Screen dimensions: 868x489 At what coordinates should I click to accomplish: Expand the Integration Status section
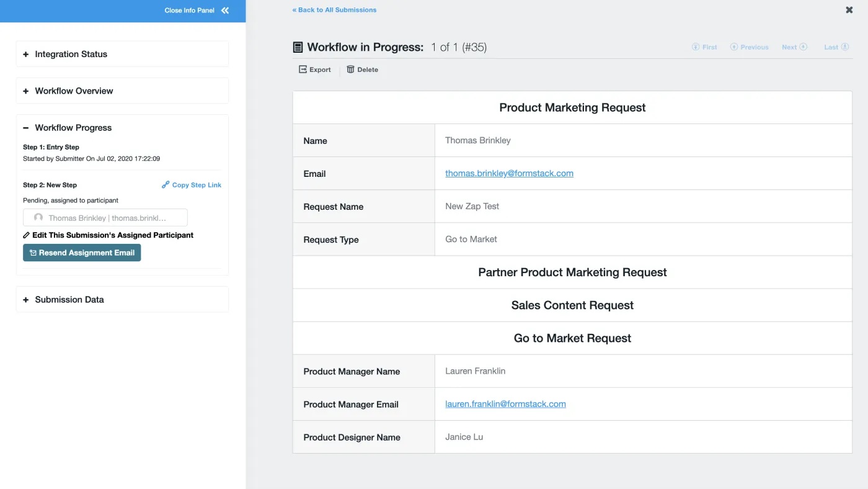pyautogui.click(x=25, y=53)
